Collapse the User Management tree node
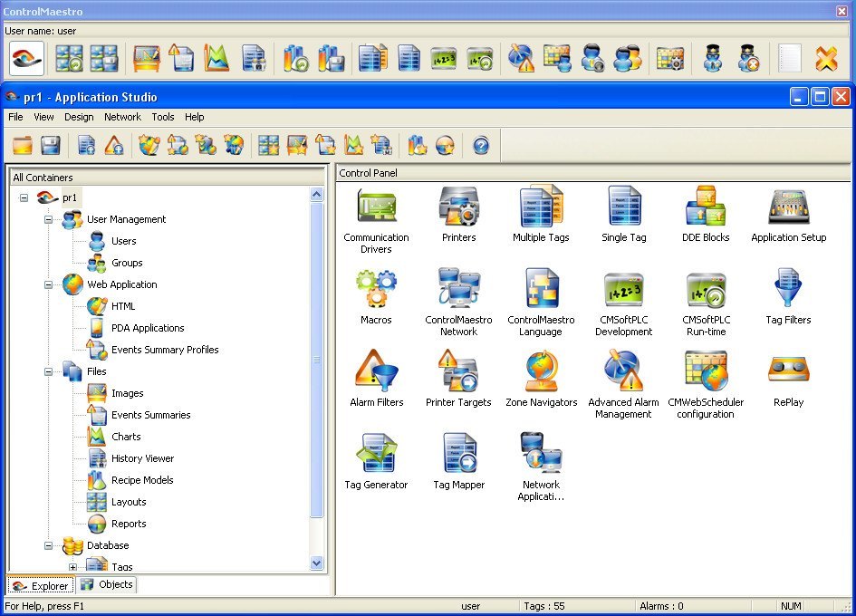856x616 pixels. (x=48, y=219)
